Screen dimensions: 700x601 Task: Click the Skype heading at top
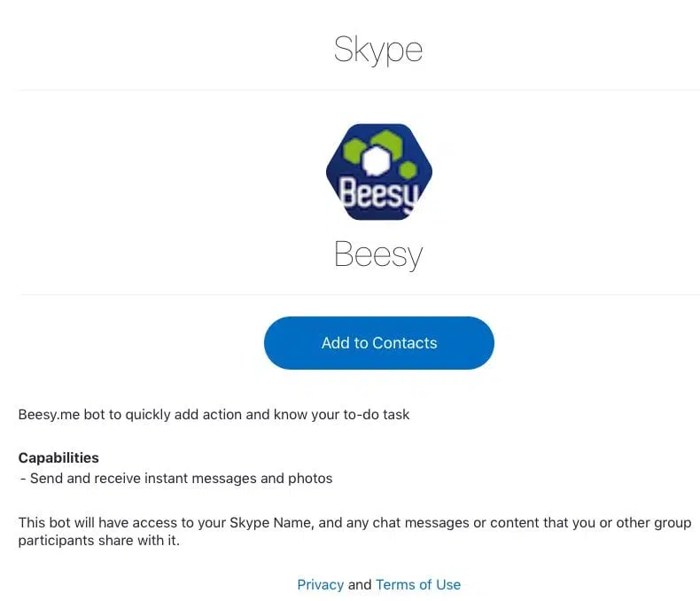pos(378,50)
